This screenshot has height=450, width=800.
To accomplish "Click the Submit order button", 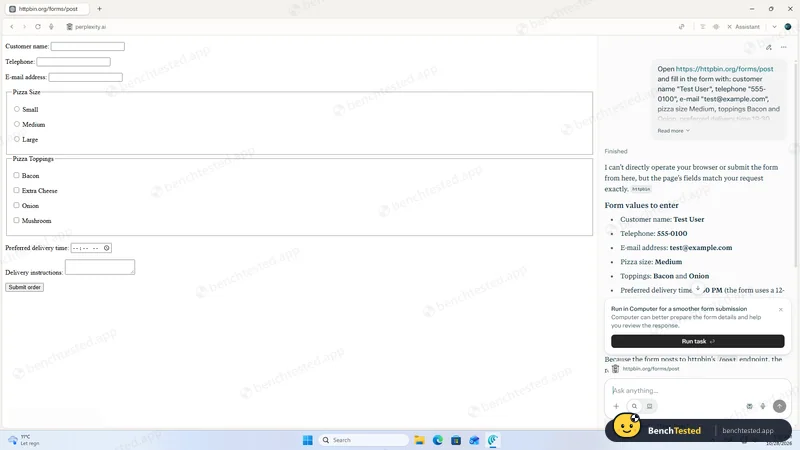I will point(24,287).
